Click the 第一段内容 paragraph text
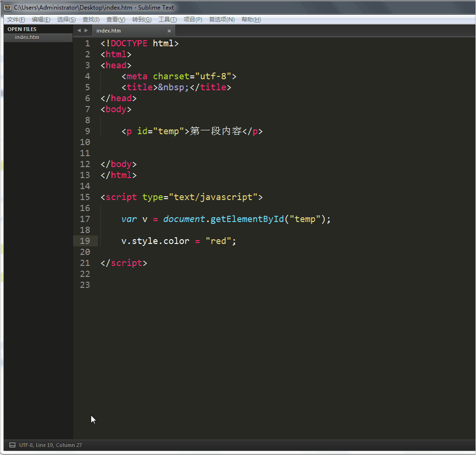 pos(216,131)
